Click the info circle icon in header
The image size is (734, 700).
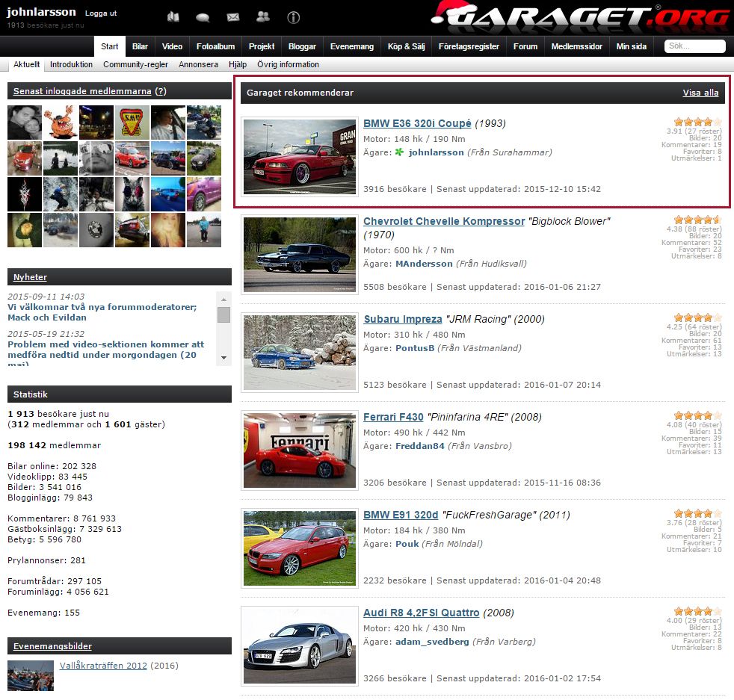(x=293, y=17)
